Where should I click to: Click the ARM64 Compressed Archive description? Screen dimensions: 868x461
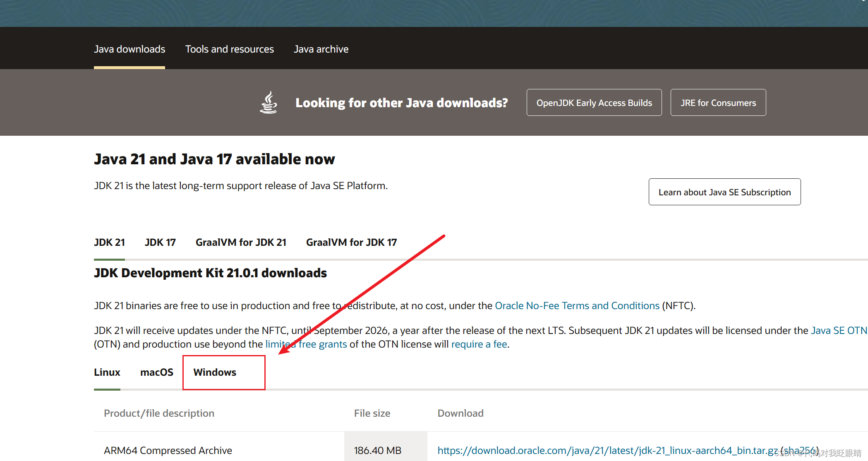tap(168, 450)
